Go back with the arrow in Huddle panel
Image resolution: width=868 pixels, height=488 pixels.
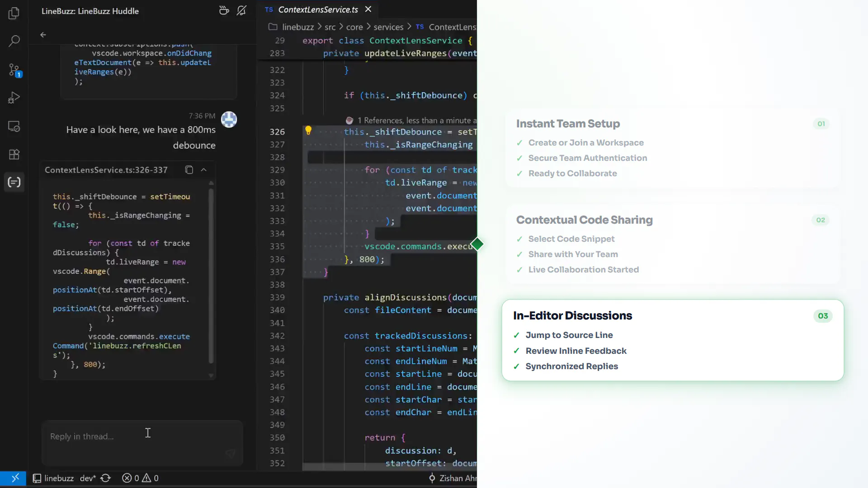(43, 35)
